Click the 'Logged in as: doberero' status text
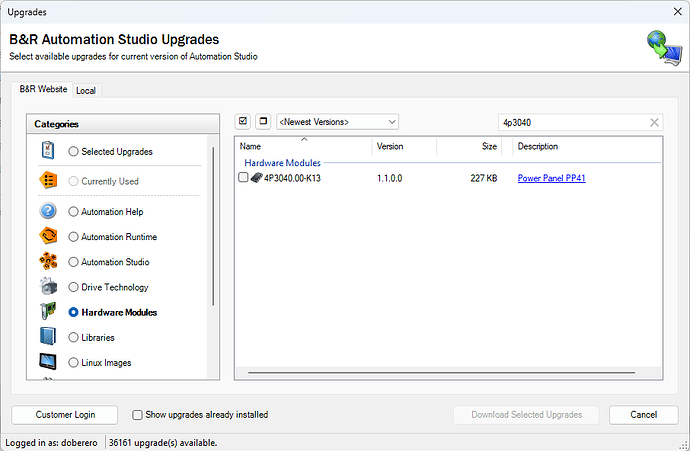 [51, 443]
